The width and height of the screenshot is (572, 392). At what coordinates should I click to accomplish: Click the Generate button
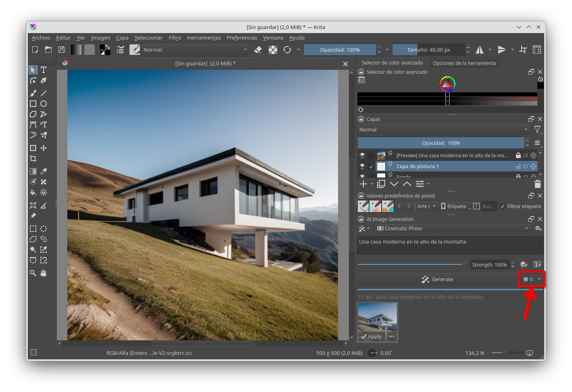(x=437, y=279)
